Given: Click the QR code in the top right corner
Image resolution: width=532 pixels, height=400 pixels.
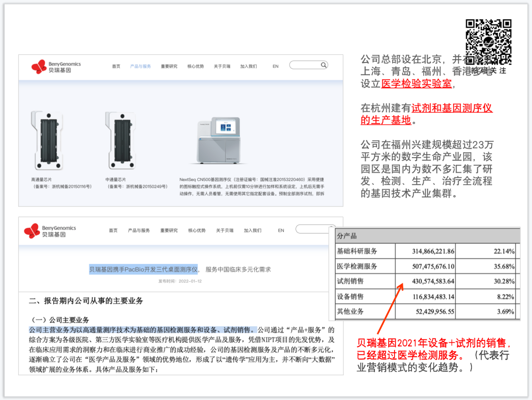Looking at the screenshot, I should coord(489,42).
